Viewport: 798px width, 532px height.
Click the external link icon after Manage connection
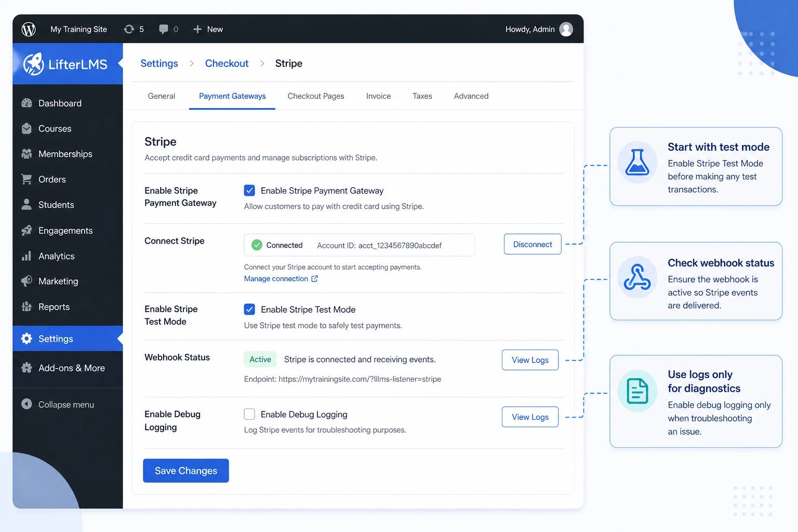[x=314, y=278]
